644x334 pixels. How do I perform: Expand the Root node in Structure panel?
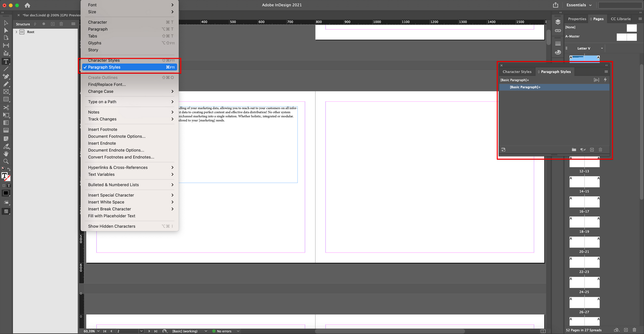pyautogui.click(x=16, y=32)
